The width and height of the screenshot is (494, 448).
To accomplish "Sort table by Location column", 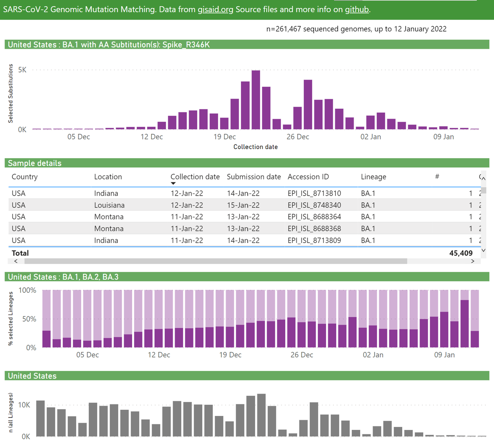I will coord(108,177).
